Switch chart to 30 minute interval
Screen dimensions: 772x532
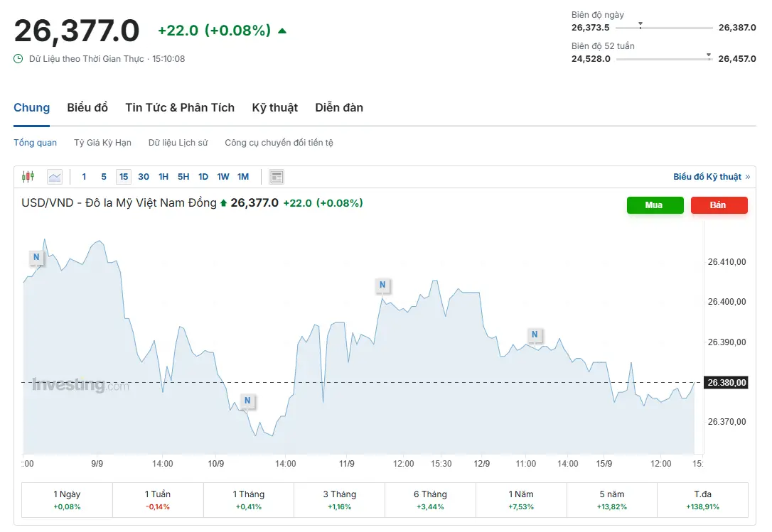coord(144,177)
